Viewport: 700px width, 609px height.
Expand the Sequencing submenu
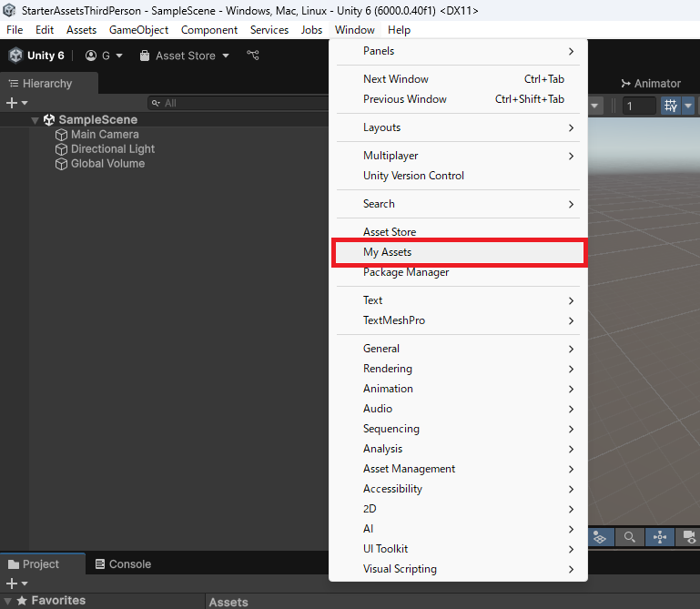click(x=458, y=429)
